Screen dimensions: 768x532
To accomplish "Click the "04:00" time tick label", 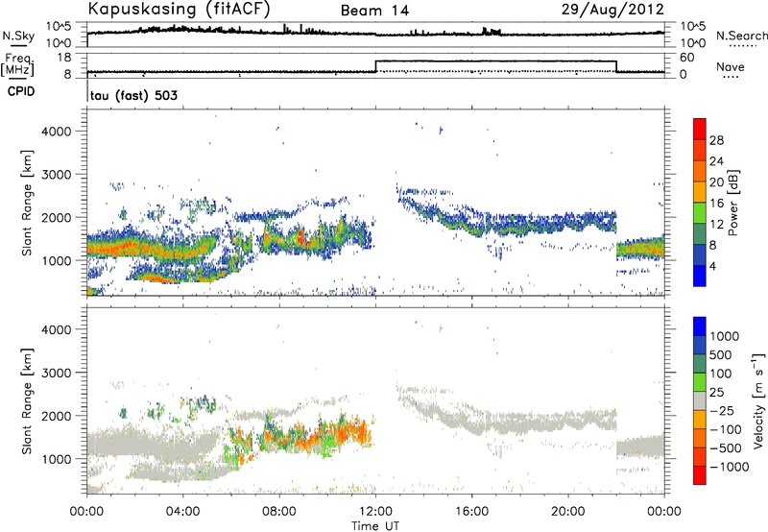I will [182, 512].
